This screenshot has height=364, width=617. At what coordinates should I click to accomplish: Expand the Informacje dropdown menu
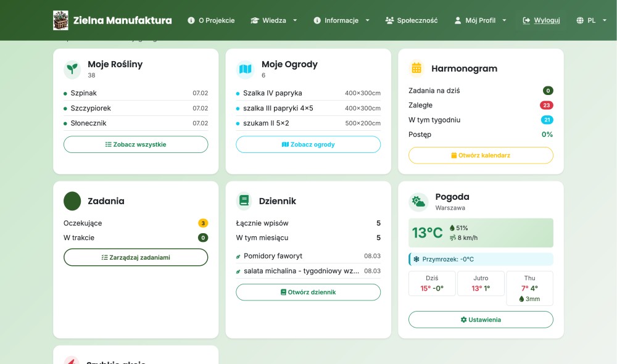click(x=342, y=20)
